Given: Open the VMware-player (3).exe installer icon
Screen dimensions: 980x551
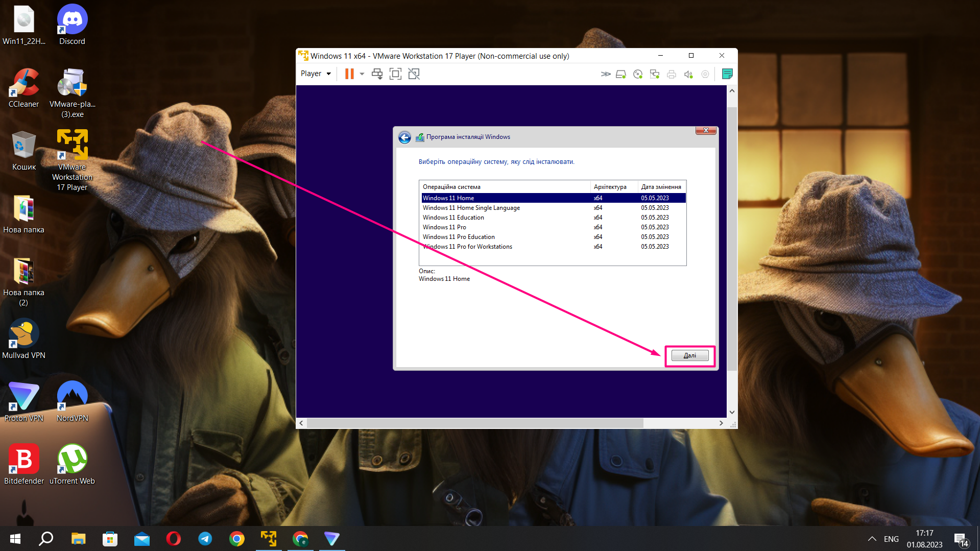Looking at the screenshot, I should [72, 93].
